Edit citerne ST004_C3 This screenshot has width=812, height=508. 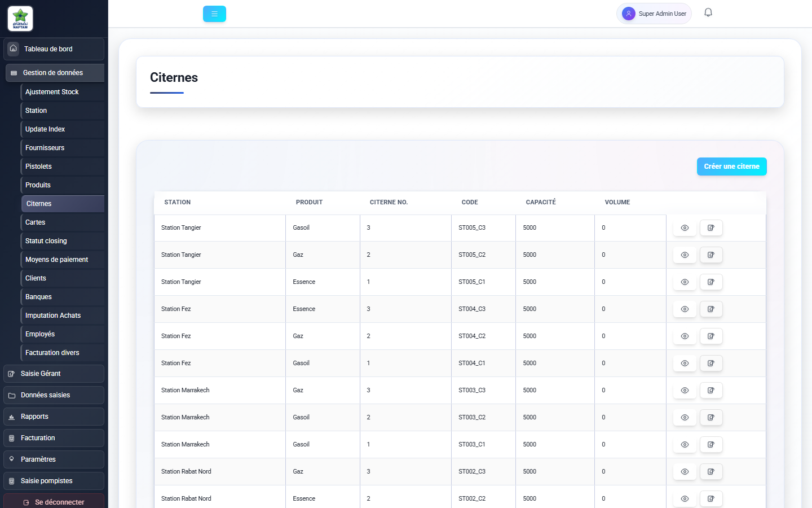(x=711, y=309)
